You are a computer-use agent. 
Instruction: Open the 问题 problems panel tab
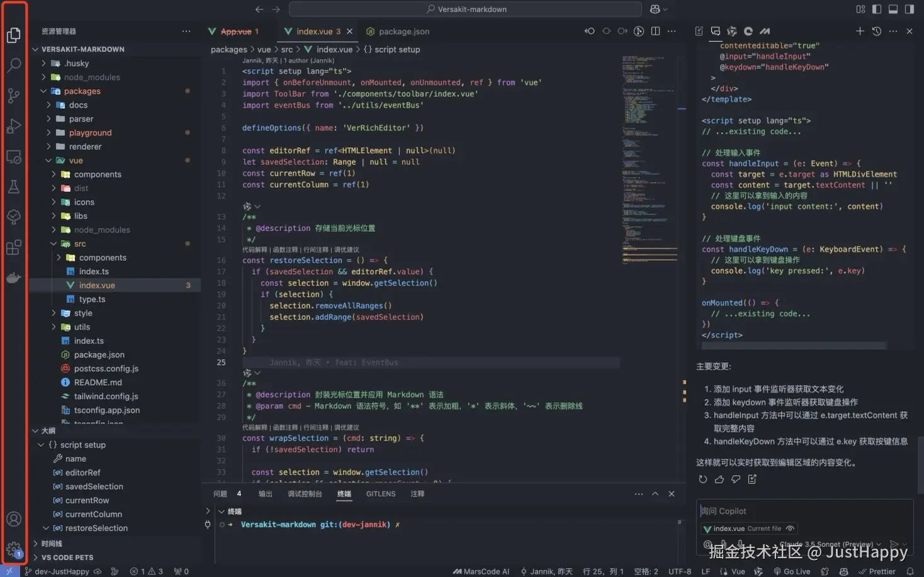[220, 494]
